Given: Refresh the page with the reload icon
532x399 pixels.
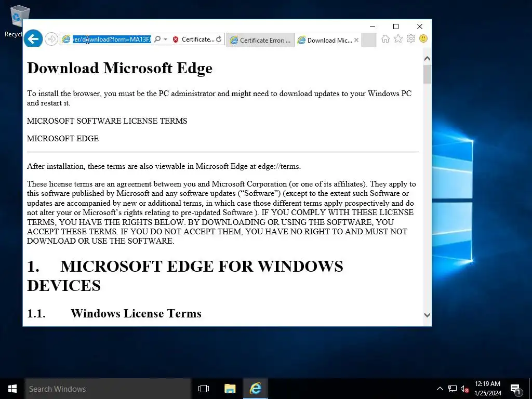Looking at the screenshot, I should click(x=219, y=39).
